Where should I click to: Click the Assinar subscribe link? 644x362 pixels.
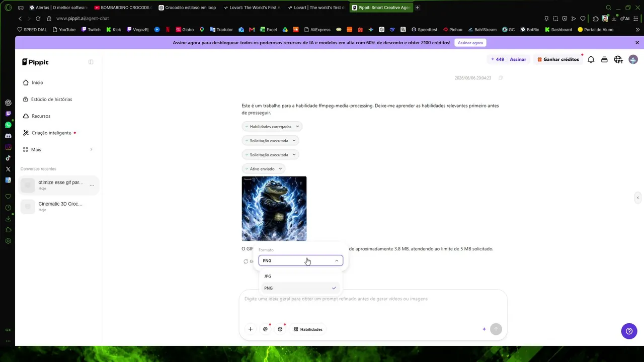(x=518, y=59)
